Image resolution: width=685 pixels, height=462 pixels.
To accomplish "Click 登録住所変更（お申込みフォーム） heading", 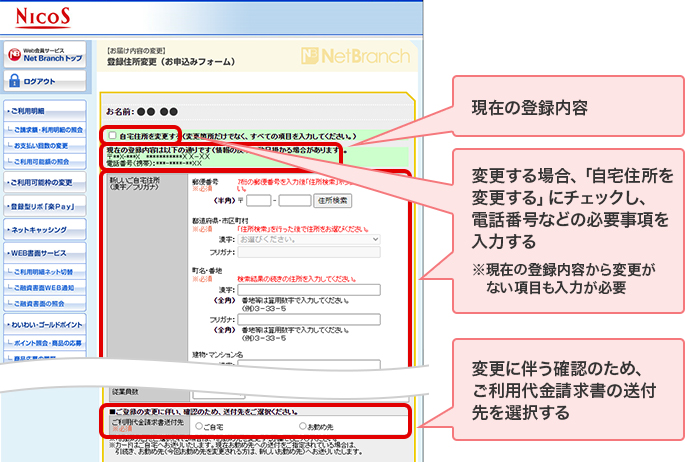I will [x=171, y=62].
